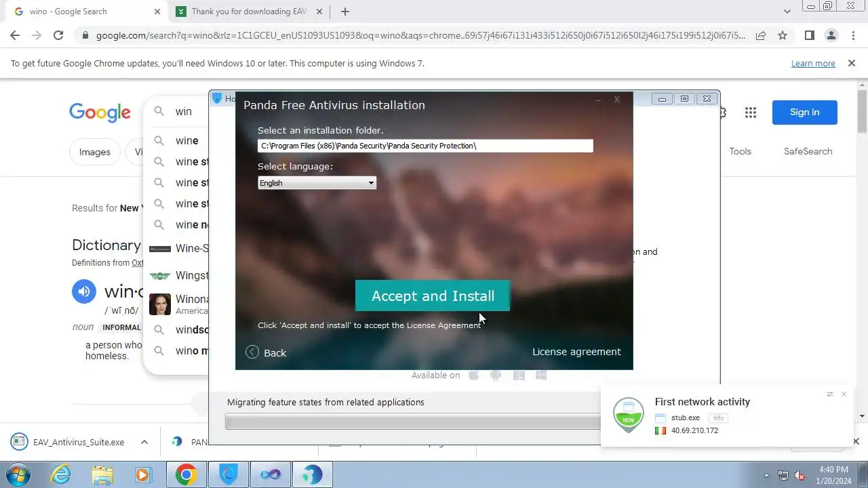Screen dimensions: 868x488
Task: Open the language dropdown set to English
Action: point(317,183)
